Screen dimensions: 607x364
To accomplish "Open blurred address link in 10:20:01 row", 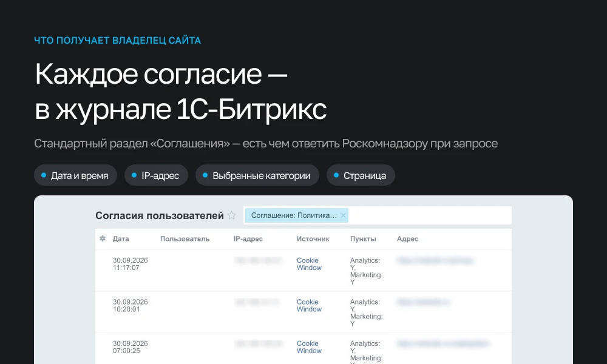I will pyautogui.click(x=424, y=302).
